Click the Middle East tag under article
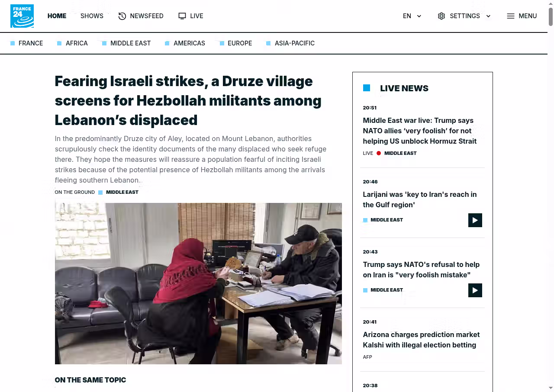This screenshot has width=554, height=392. coord(122,192)
